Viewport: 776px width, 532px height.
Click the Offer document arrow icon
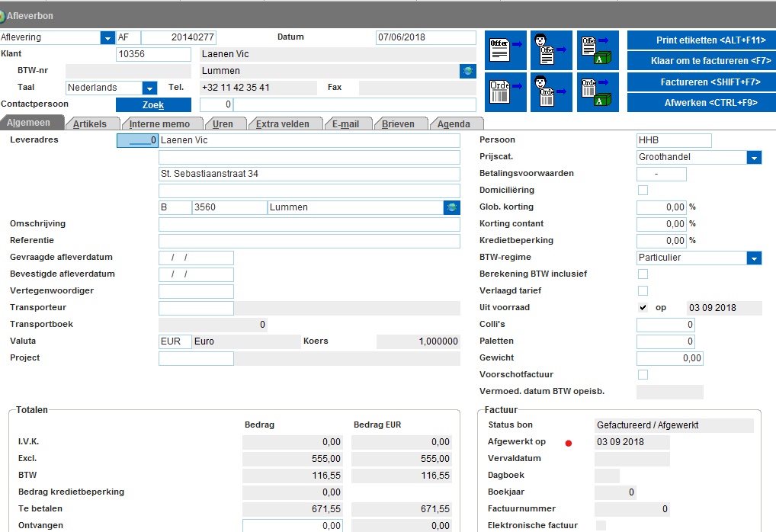[x=505, y=50]
